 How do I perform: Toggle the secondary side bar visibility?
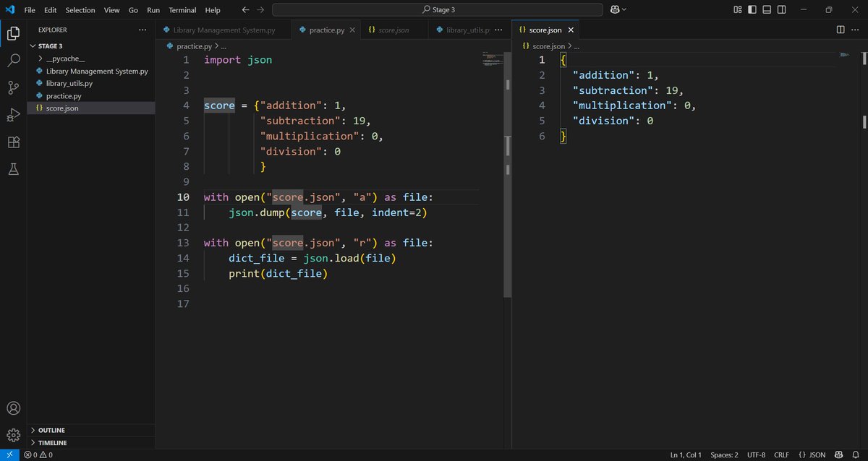783,10
